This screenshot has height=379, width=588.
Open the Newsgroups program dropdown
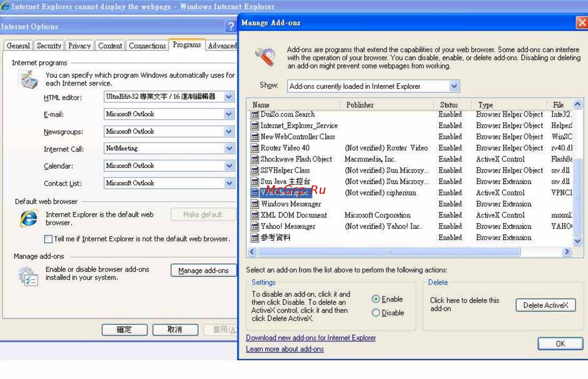[229, 132]
